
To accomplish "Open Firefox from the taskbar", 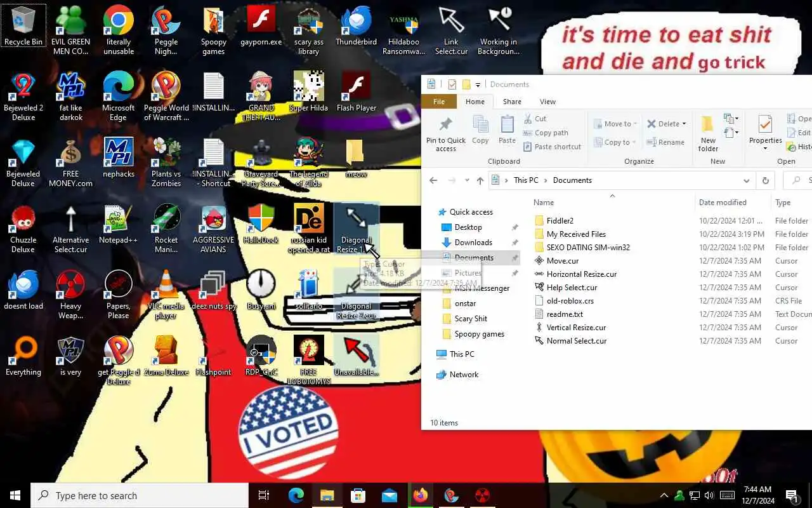I will tap(421, 495).
